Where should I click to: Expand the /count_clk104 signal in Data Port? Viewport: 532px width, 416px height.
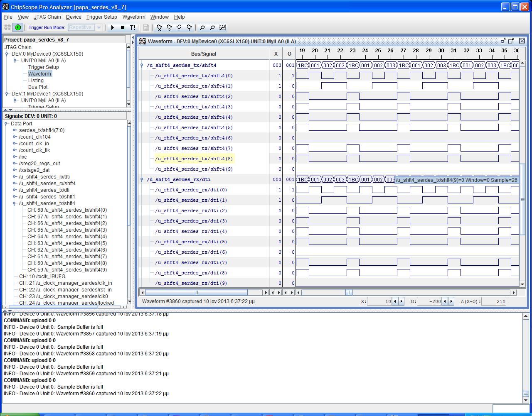[x=15, y=137]
